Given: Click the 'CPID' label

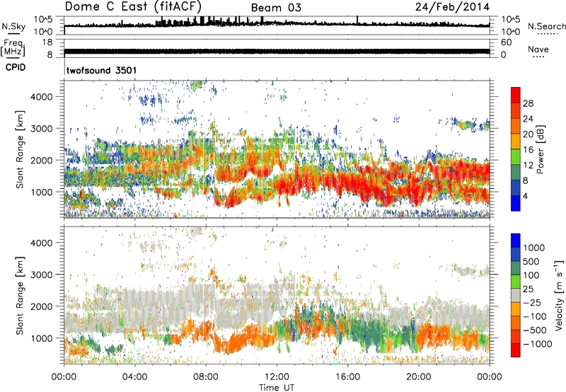Looking at the screenshot, I should pyautogui.click(x=16, y=67).
